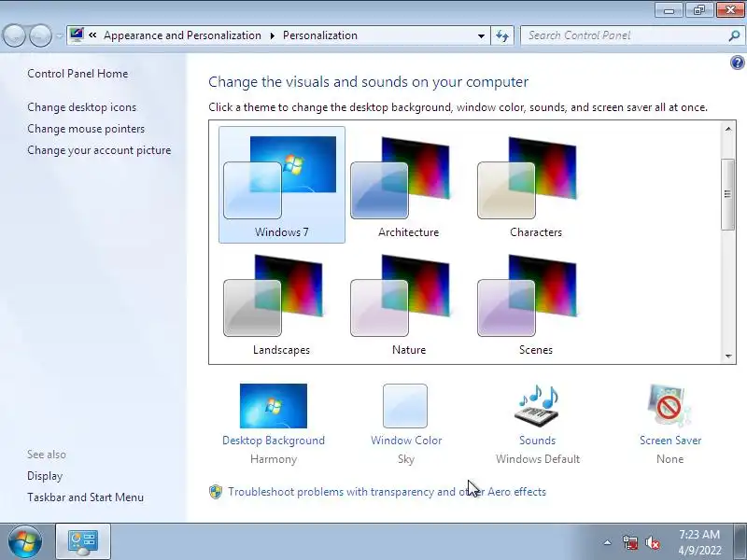Open the Screen Saver icon
Image resolution: width=747 pixels, height=560 pixels.
(x=669, y=406)
